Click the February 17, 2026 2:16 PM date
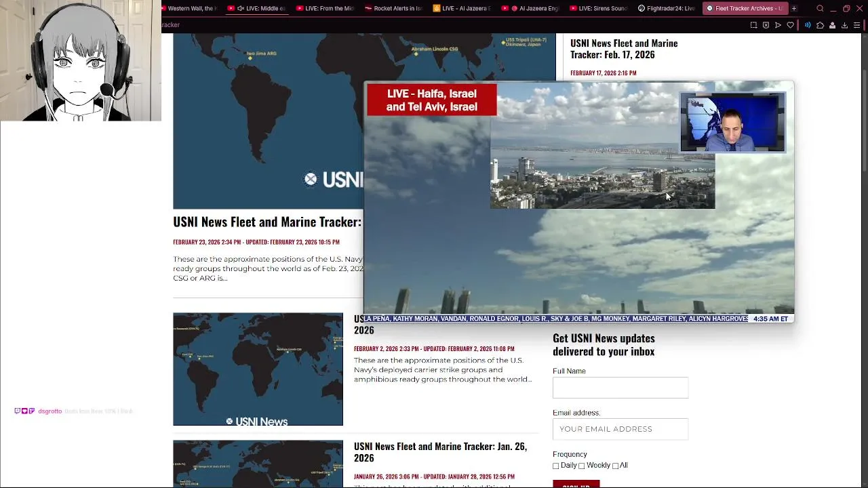The height and width of the screenshot is (488, 868). 604,73
